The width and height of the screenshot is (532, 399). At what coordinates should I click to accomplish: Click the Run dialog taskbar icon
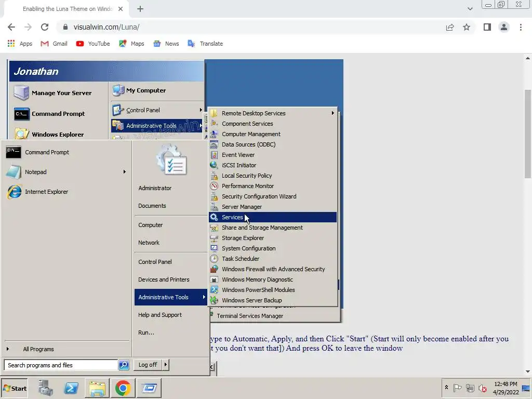[x=149, y=388]
